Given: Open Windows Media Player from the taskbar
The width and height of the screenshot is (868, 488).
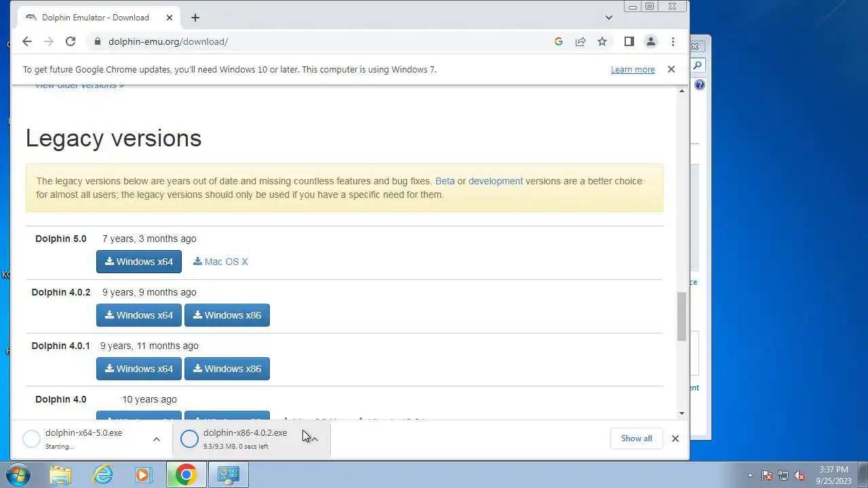Looking at the screenshot, I should (x=143, y=475).
